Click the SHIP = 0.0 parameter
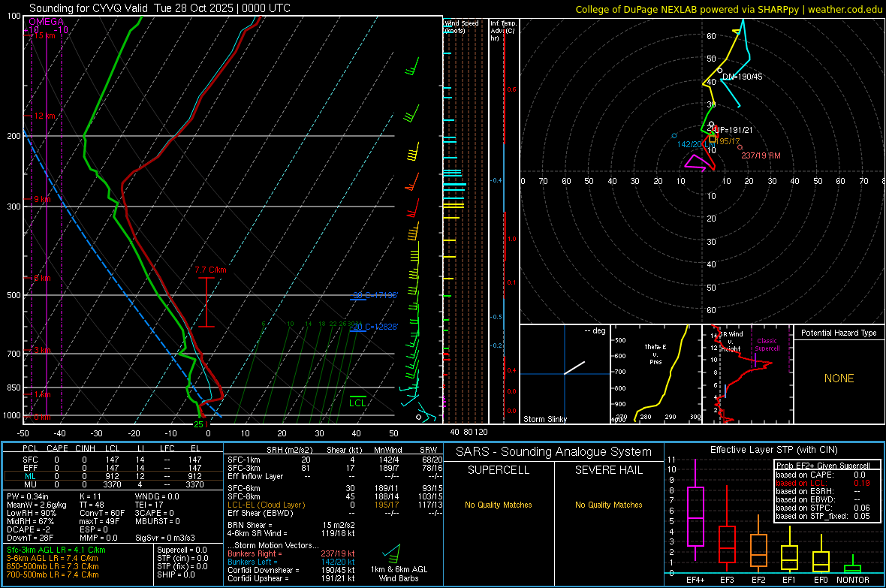 176,574
